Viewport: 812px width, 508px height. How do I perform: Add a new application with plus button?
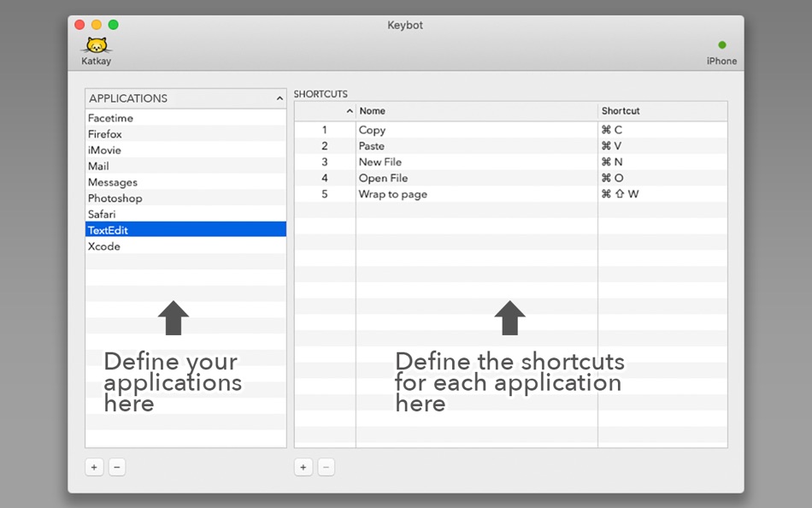(x=94, y=467)
